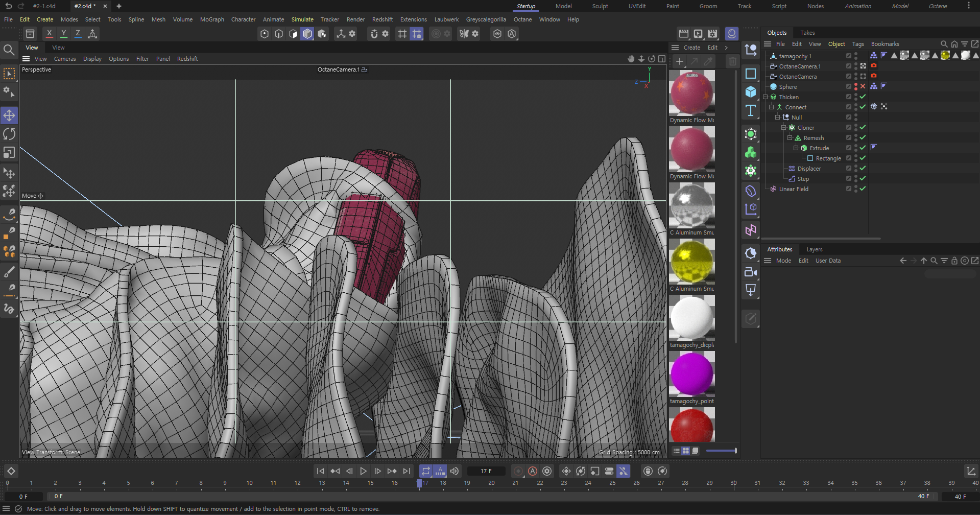Click the Render View clapperboard icon
This screenshot has width=980, height=515.
(x=684, y=34)
